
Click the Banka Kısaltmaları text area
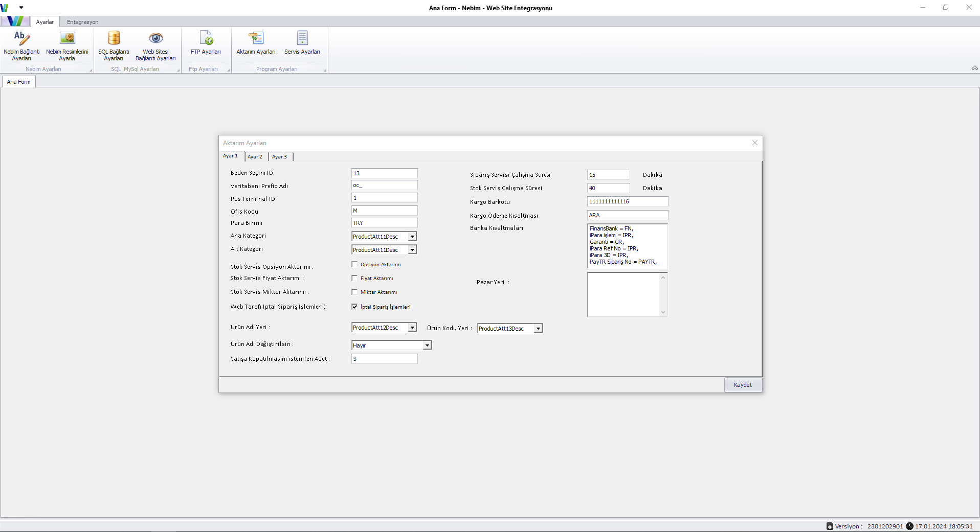click(x=628, y=246)
